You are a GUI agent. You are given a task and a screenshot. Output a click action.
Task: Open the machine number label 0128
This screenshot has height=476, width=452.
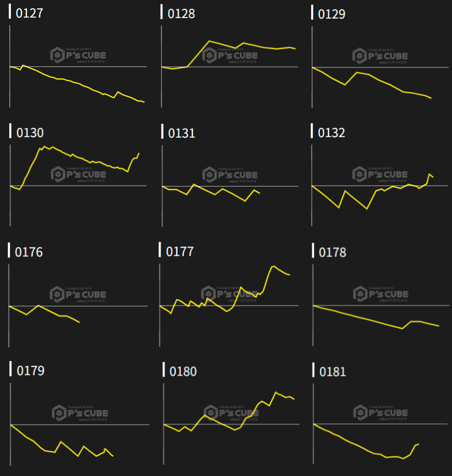[x=181, y=14]
